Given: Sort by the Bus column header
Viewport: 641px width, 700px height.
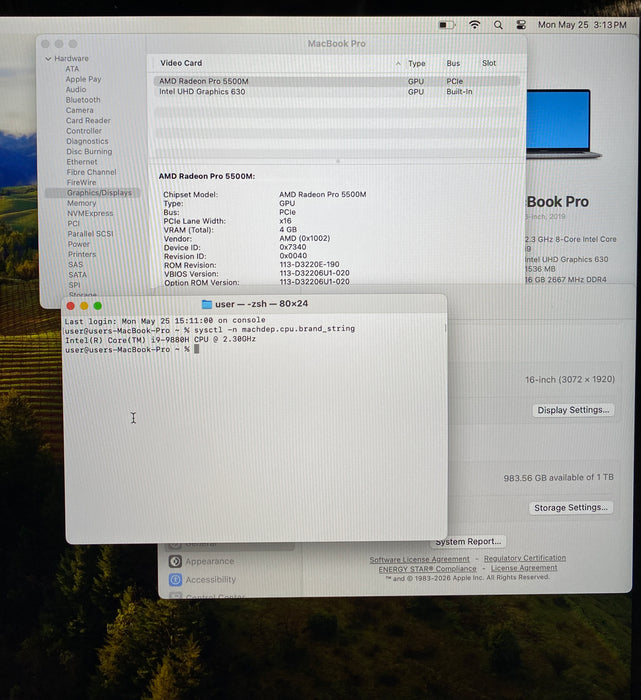Looking at the screenshot, I should tap(453, 63).
